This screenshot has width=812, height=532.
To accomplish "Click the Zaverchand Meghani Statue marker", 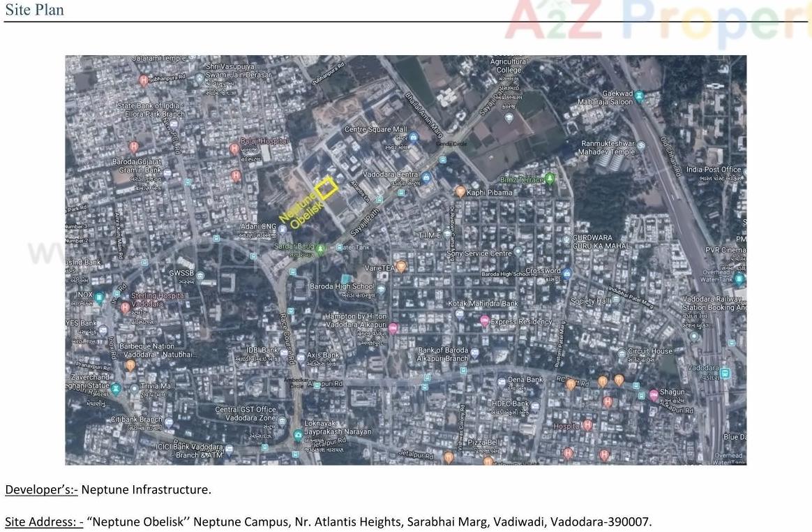I will (115, 387).
